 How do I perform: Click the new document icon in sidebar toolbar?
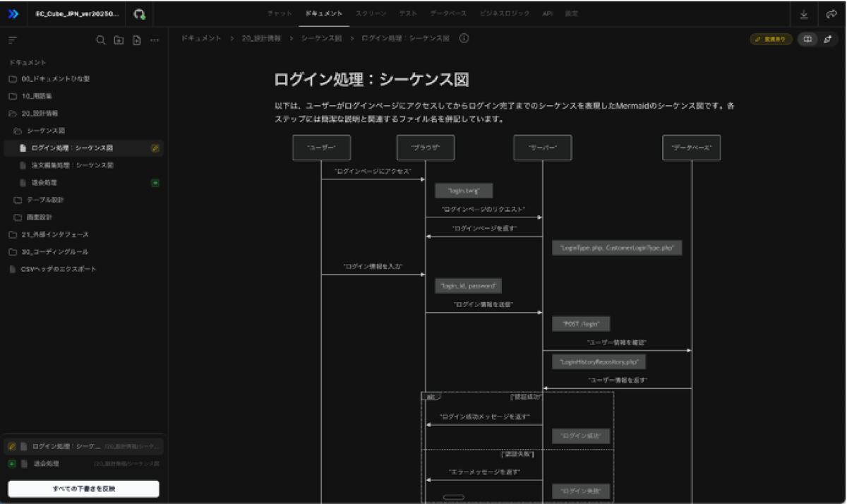(137, 40)
